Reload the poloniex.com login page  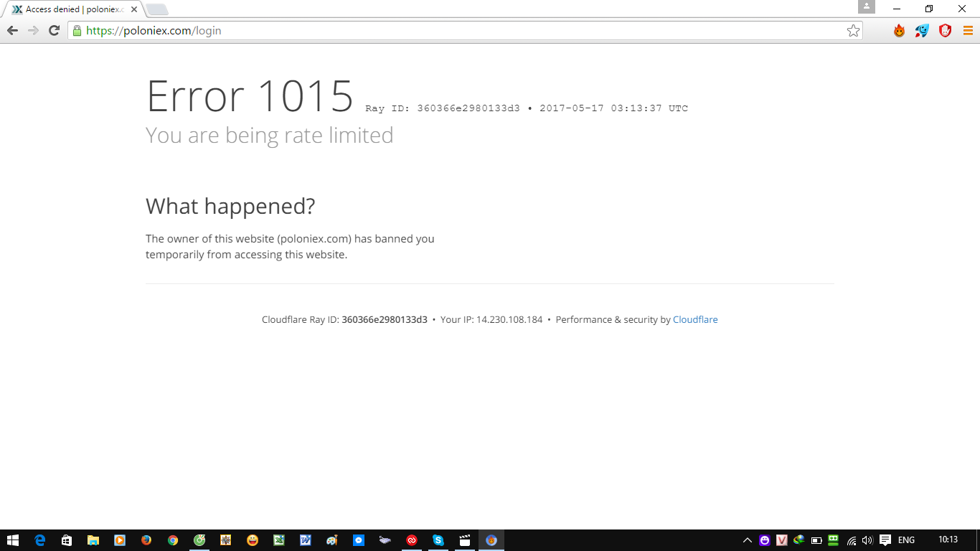tap(54, 31)
